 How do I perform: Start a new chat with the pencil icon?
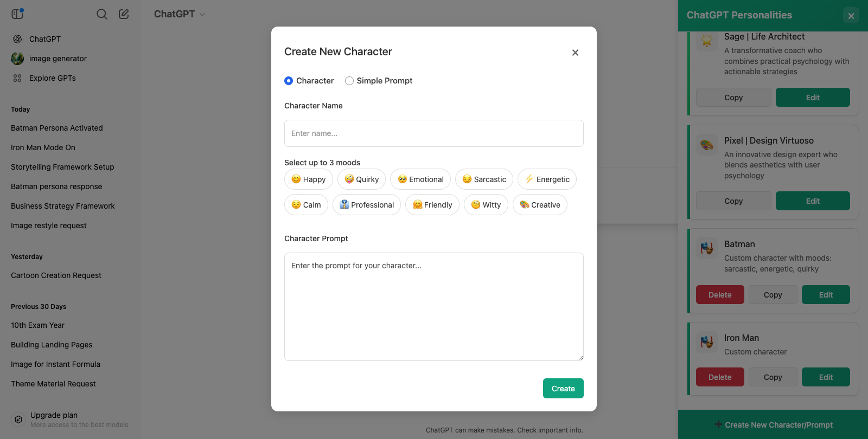tap(124, 14)
